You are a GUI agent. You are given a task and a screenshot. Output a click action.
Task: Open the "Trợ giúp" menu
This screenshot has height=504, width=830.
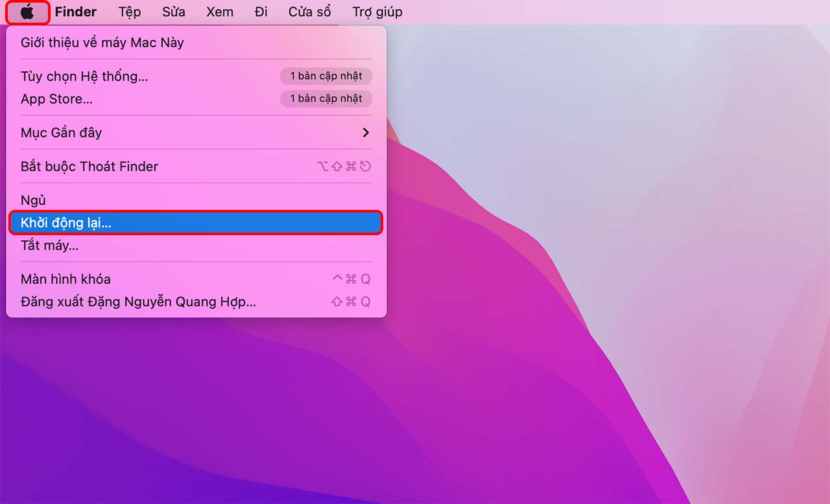pos(377,11)
